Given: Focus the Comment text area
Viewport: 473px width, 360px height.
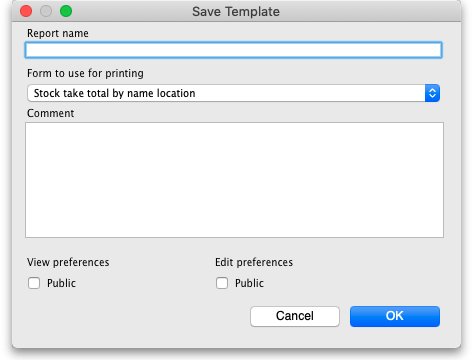Looking at the screenshot, I should click(234, 180).
